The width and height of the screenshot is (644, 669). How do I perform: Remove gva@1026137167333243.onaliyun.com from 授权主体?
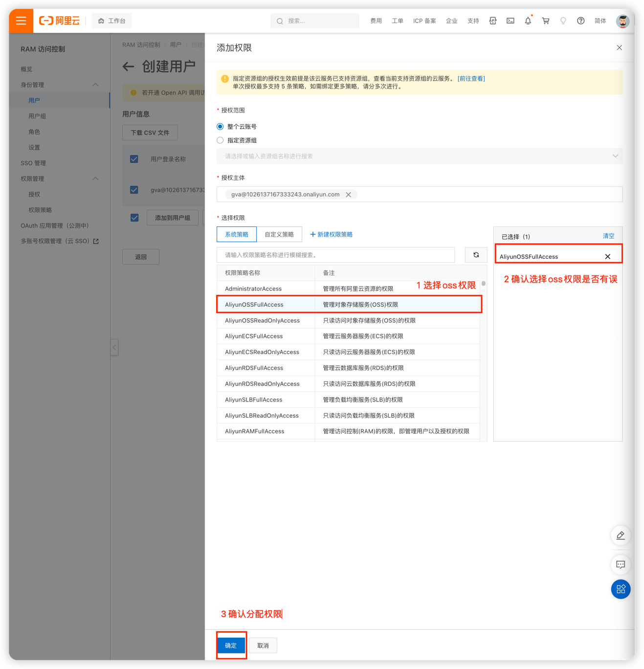pos(349,195)
